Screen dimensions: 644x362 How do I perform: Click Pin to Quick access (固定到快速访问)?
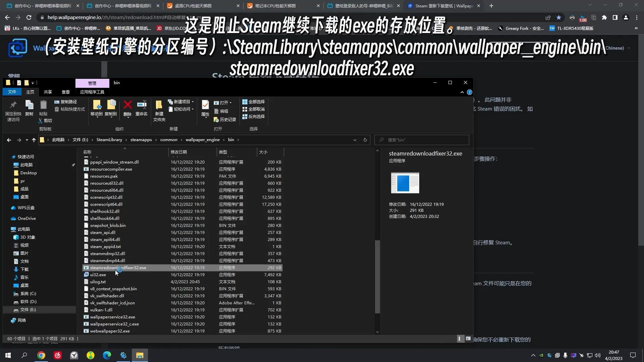click(13, 111)
